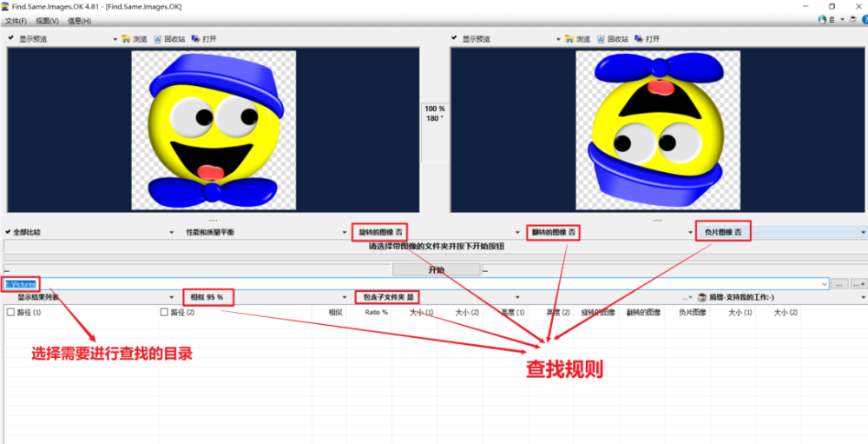868x444 pixels.
Task: Click the ... browse folder button
Action: tap(838, 284)
